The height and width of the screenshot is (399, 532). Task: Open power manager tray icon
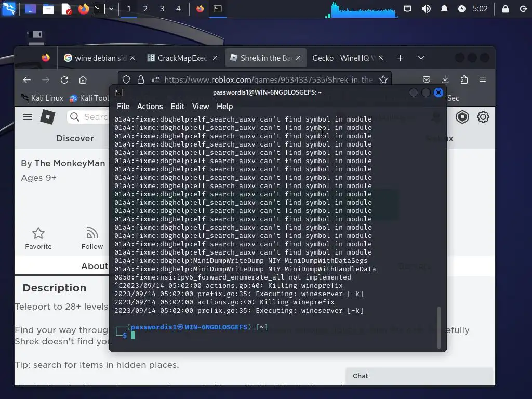(462, 9)
